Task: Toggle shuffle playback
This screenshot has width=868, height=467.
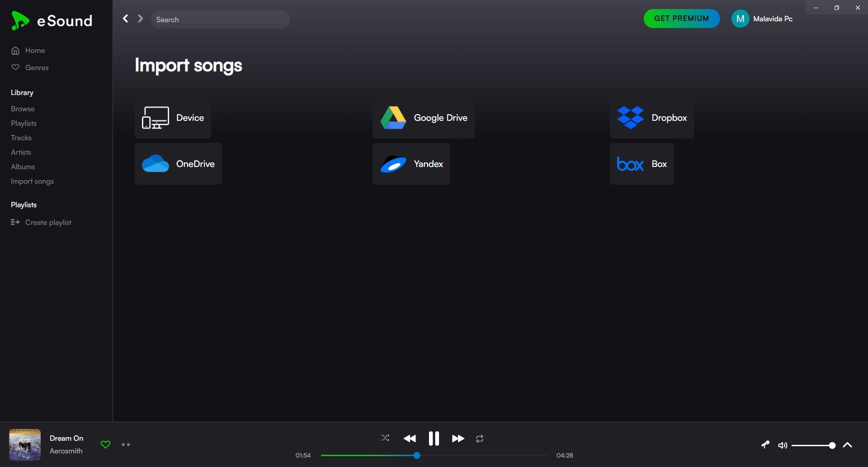Action: pos(385,438)
